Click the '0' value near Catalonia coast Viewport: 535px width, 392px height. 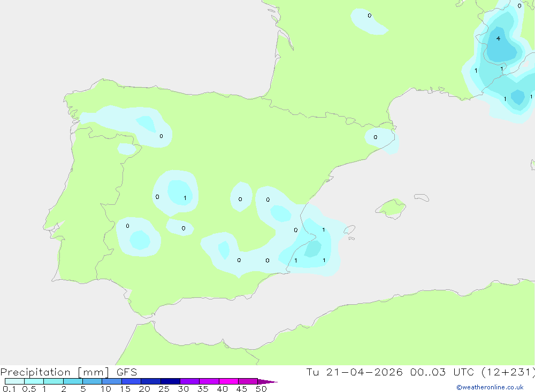(x=376, y=137)
